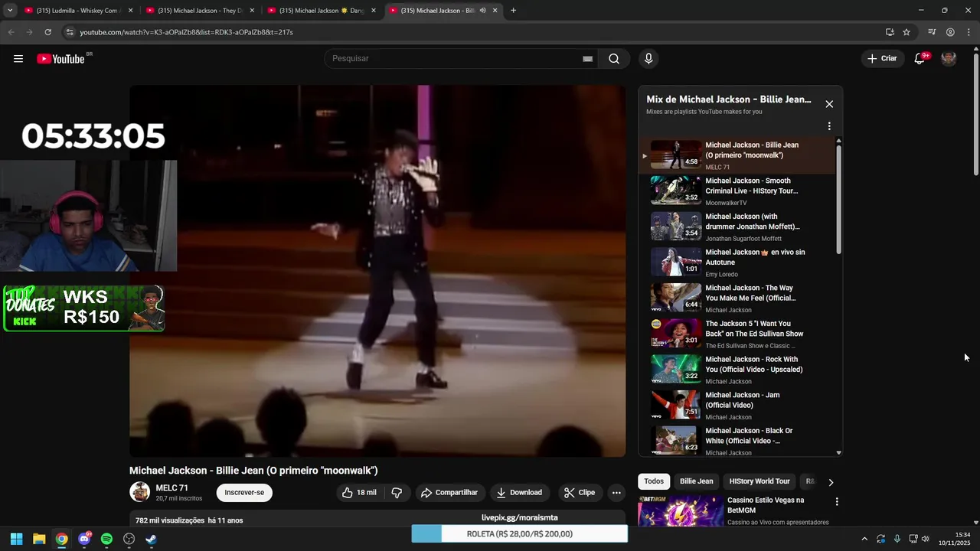Click the Clipe button

pos(579,493)
